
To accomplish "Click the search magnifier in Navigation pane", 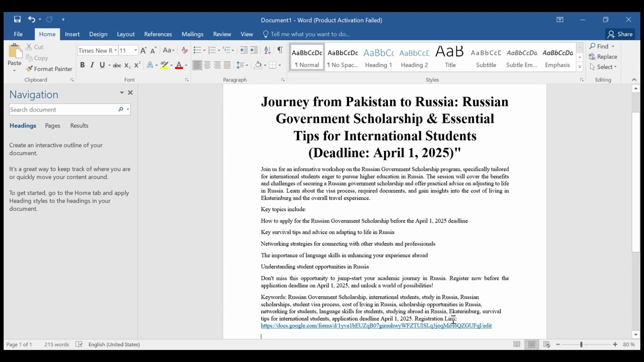I will [x=120, y=110].
